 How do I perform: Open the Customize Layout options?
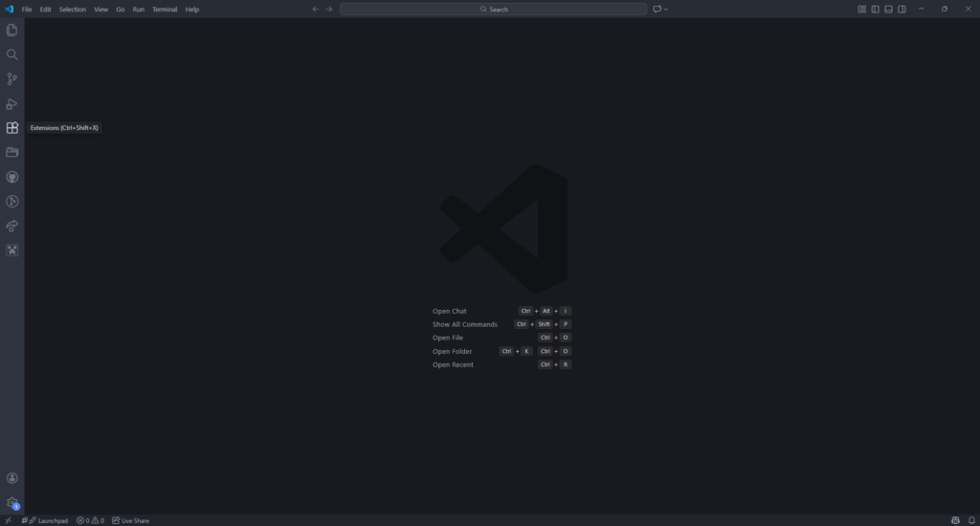coord(861,9)
